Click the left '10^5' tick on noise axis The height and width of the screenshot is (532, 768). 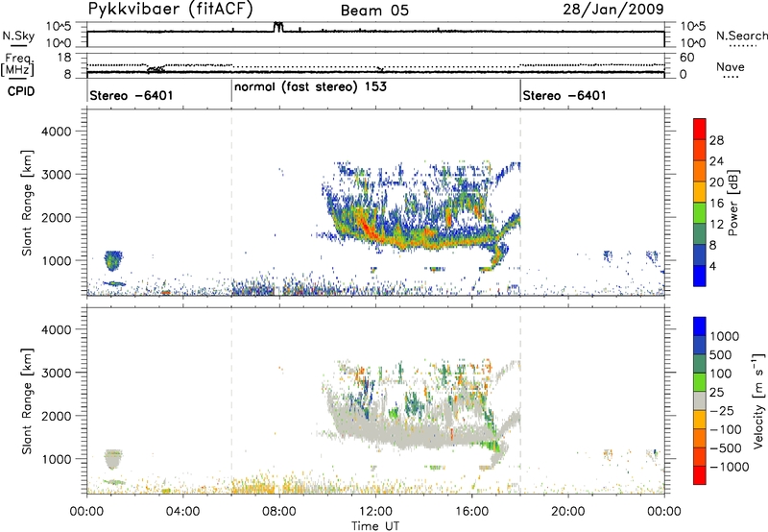point(59,26)
